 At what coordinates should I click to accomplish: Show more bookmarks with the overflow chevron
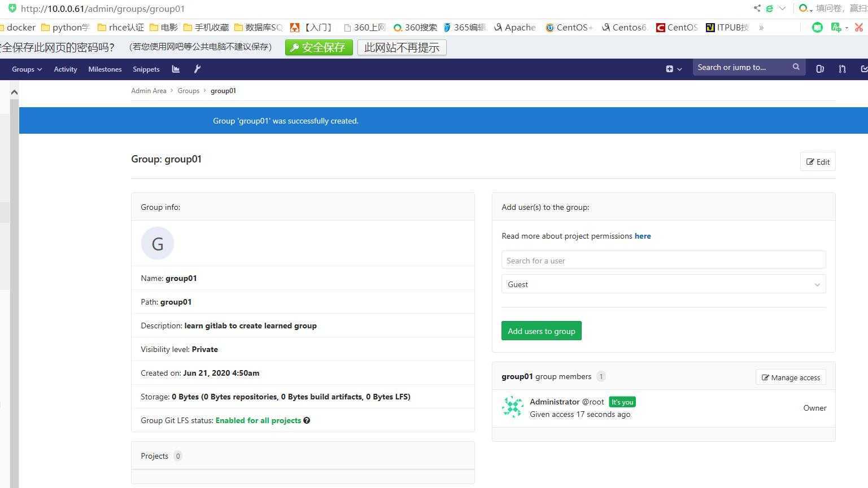coord(761,27)
